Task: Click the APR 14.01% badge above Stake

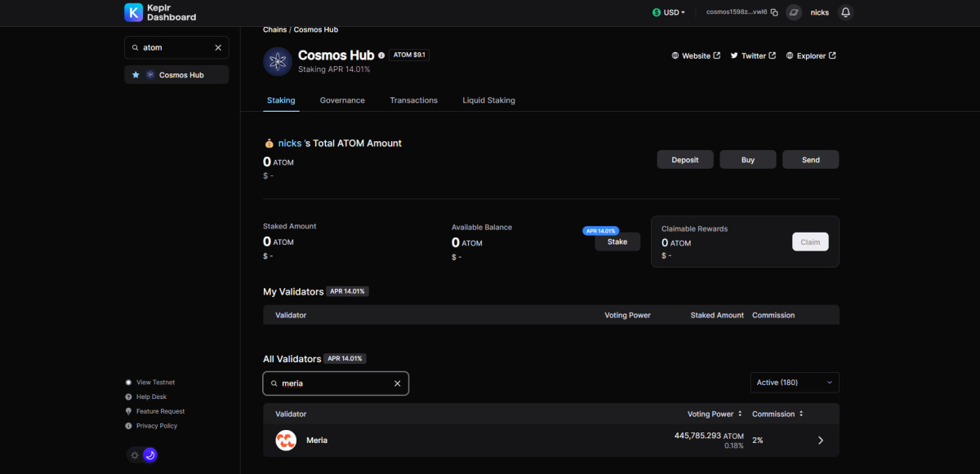Action: pos(600,231)
